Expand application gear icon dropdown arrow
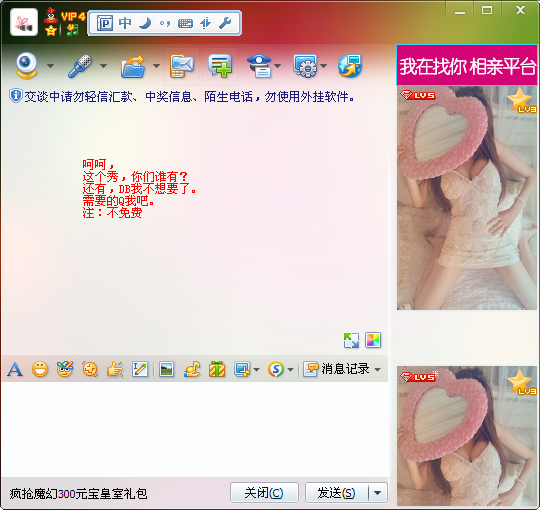540x510 pixels. (323, 65)
